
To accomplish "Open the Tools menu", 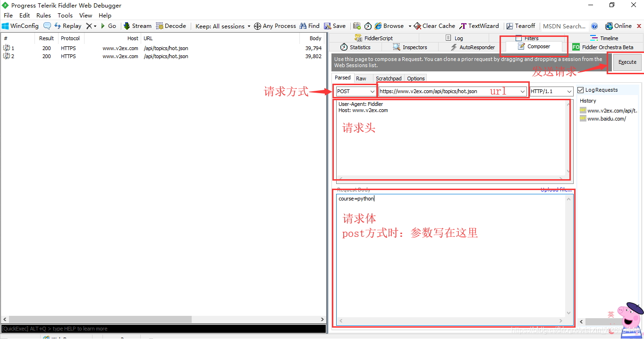I will pos(65,15).
